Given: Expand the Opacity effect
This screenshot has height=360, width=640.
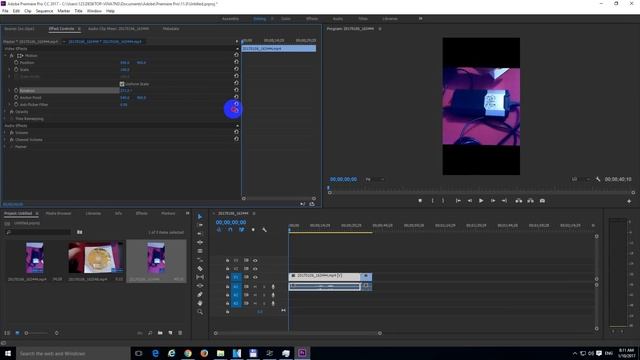Looking at the screenshot, I should click(x=5, y=111).
